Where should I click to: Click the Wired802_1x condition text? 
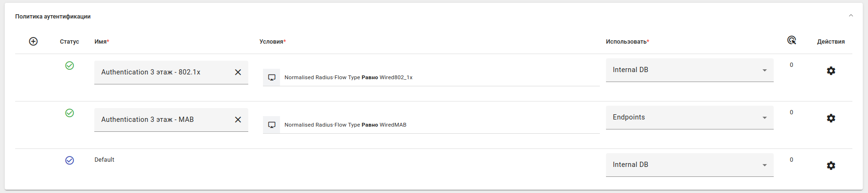pyautogui.click(x=348, y=77)
